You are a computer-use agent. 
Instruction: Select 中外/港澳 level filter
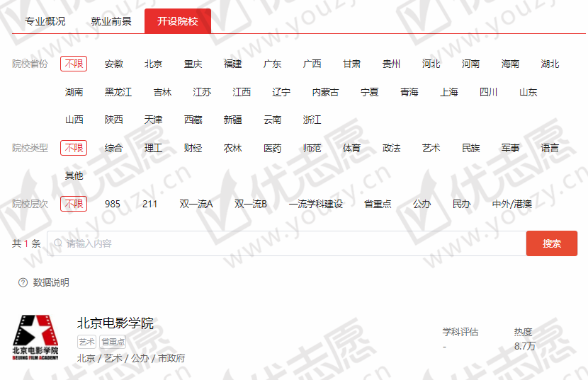point(512,204)
